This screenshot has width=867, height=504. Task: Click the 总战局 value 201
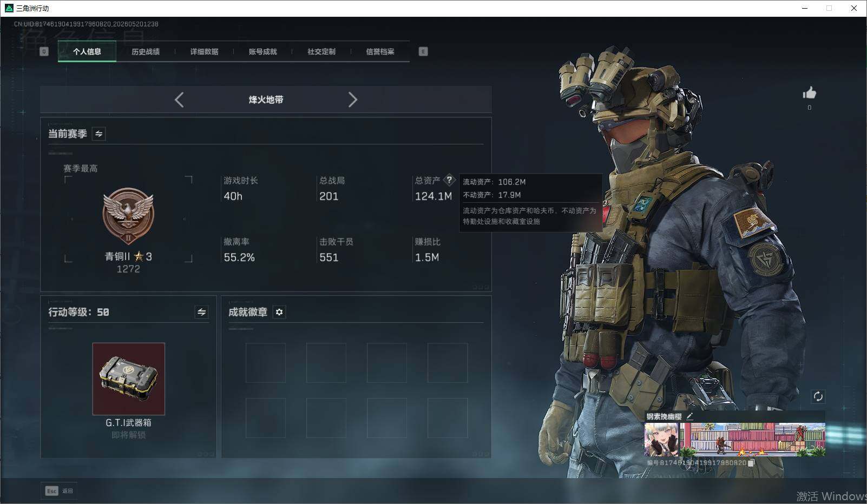pyautogui.click(x=329, y=196)
